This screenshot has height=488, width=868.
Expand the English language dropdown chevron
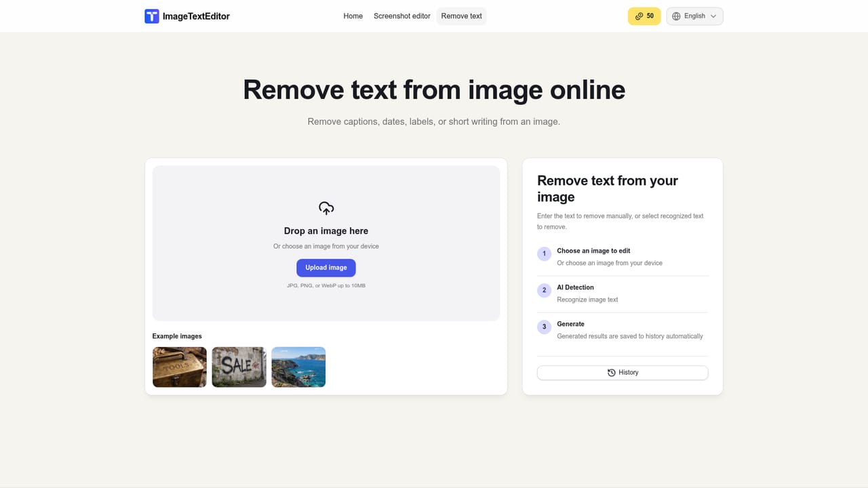click(713, 16)
